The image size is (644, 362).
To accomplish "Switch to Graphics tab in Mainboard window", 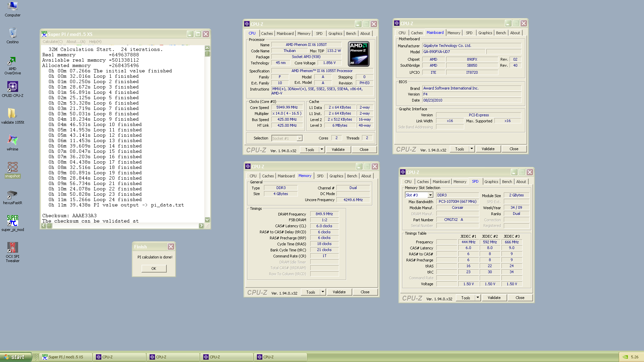I will (x=485, y=33).
